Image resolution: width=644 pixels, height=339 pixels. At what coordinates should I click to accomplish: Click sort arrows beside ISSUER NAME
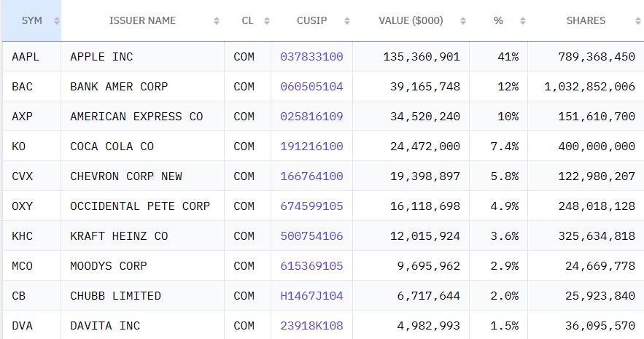tap(217, 21)
